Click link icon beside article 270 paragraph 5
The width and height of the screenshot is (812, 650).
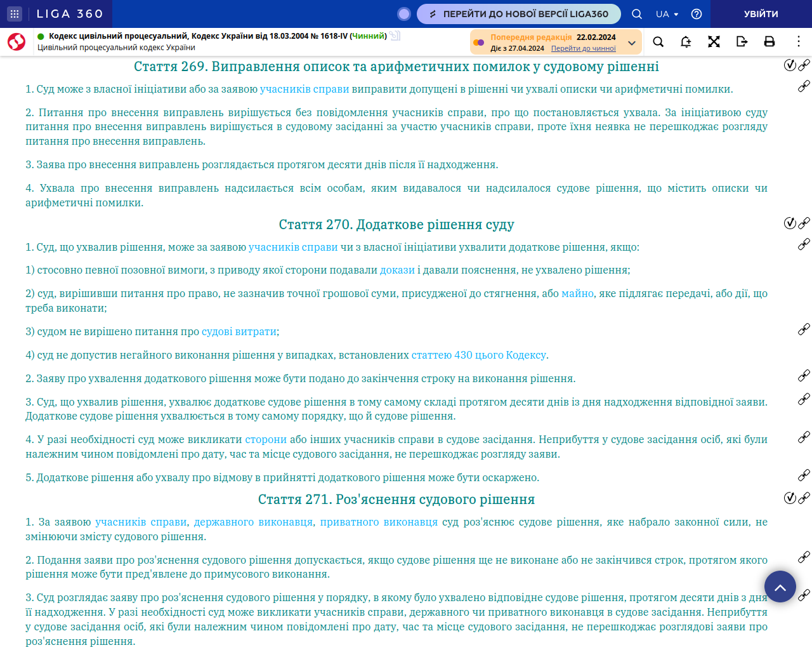[804, 475]
